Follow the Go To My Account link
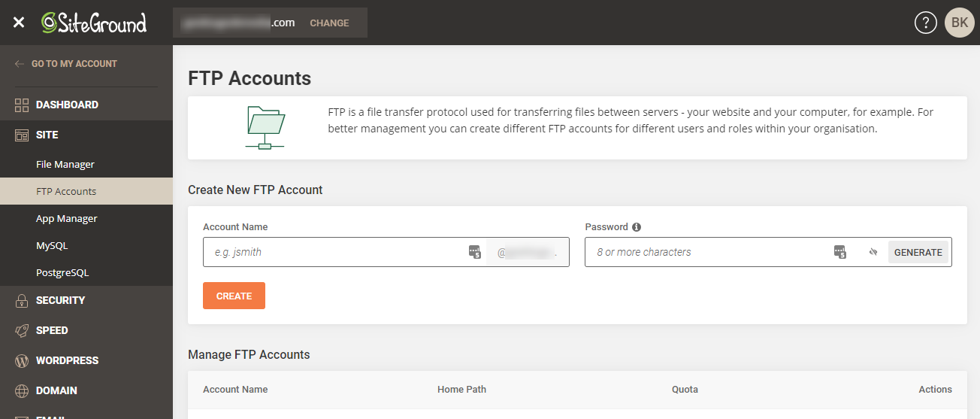The width and height of the screenshot is (980, 419). 74,64
